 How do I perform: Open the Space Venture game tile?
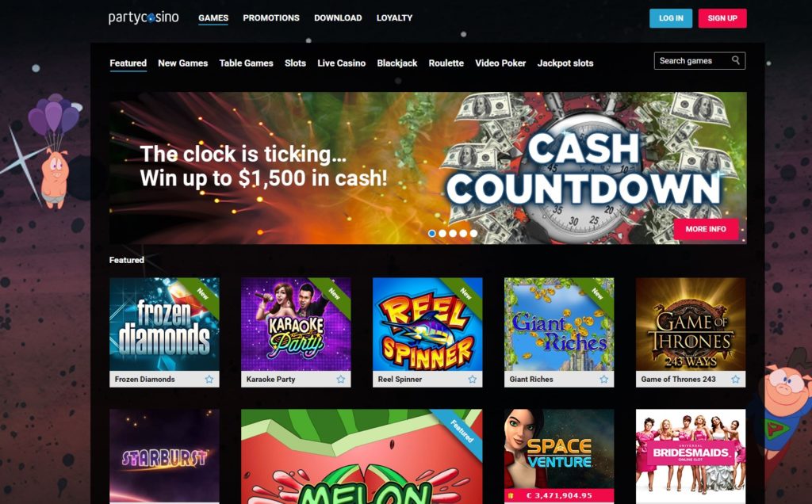[x=559, y=456]
